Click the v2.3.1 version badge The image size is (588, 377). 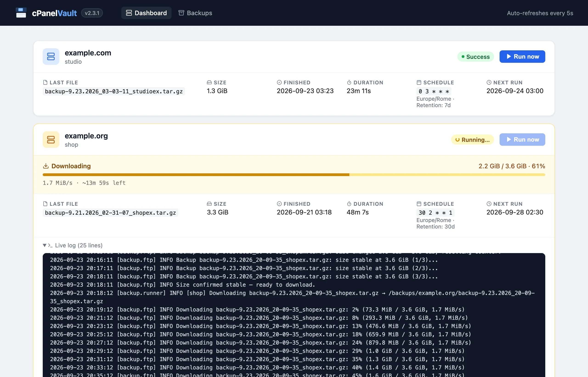click(x=92, y=13)
